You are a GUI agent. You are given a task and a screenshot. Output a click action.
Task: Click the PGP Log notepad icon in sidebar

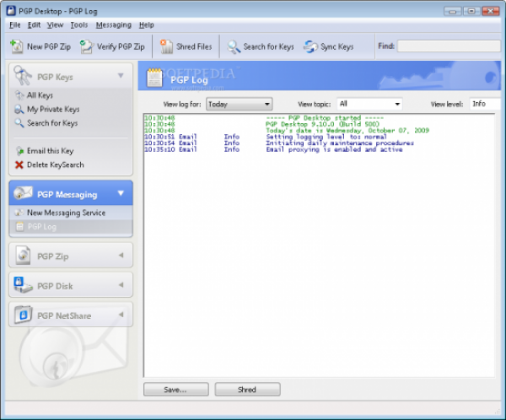pos(19,227)
